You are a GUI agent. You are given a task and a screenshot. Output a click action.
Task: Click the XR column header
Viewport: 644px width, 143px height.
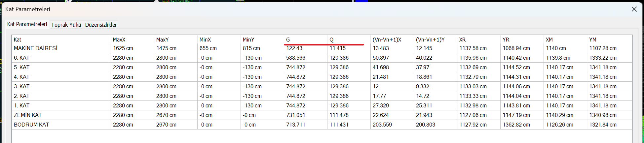[x=462, y=40]
